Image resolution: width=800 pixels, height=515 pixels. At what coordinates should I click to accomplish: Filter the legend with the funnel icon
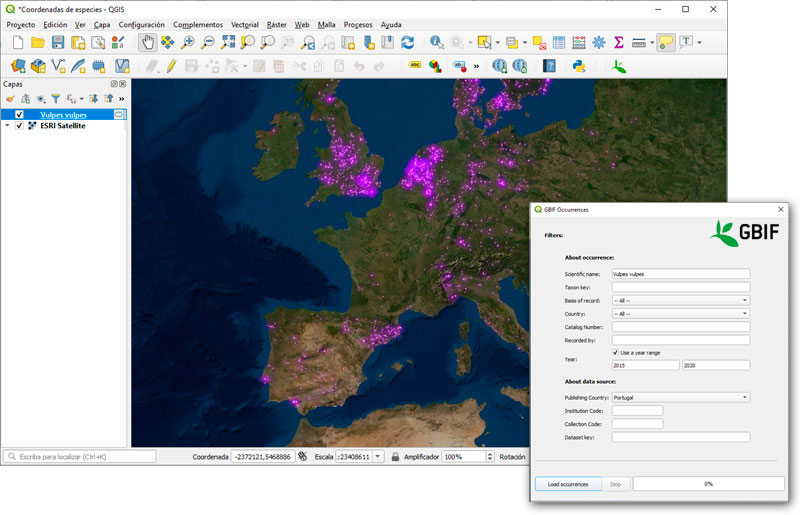pyautogui.click(x=56, y=99)
